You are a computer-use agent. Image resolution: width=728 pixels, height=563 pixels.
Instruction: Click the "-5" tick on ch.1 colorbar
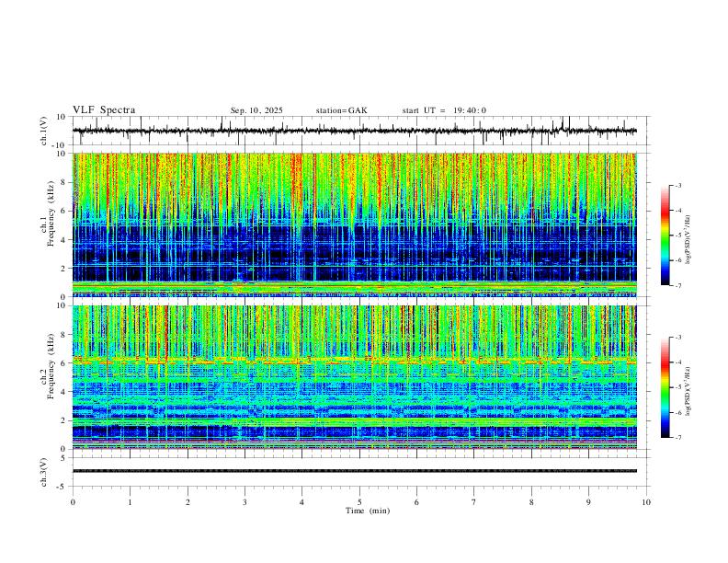pyautogui.click(x=677, y=236)
